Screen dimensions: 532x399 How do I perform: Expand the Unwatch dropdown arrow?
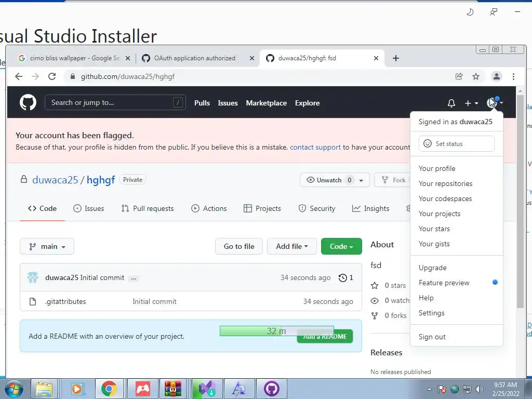(x=362, y=180)
